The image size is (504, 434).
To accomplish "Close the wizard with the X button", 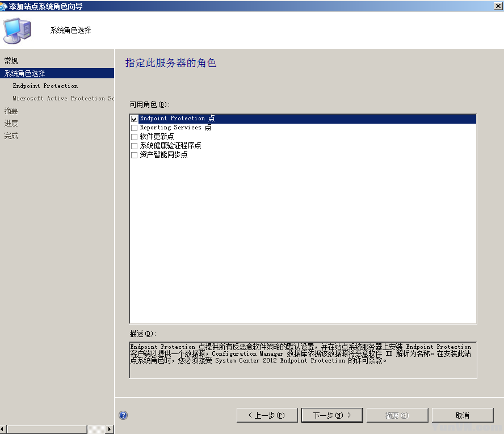I will click(498, 6).
